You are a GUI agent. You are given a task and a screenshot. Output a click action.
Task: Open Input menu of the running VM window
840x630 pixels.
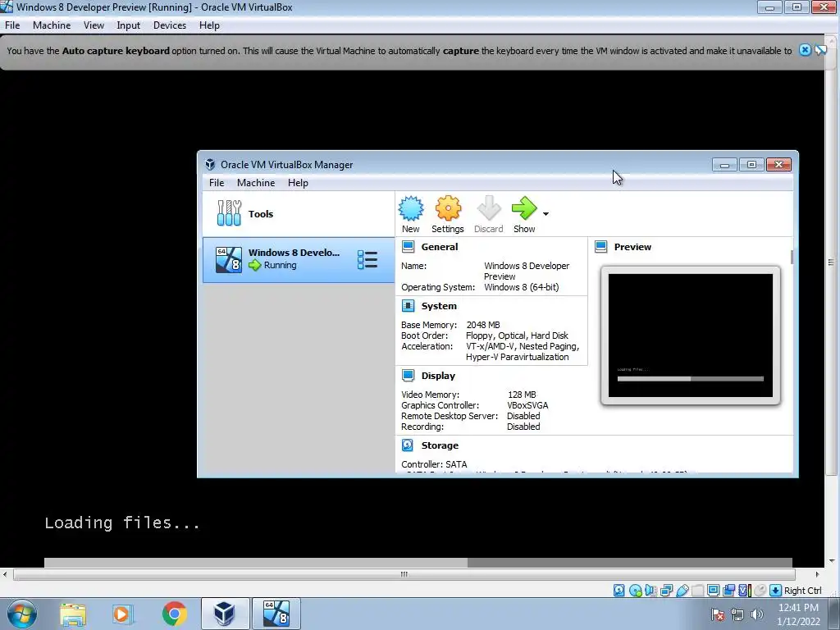click(x=128, y=25)
